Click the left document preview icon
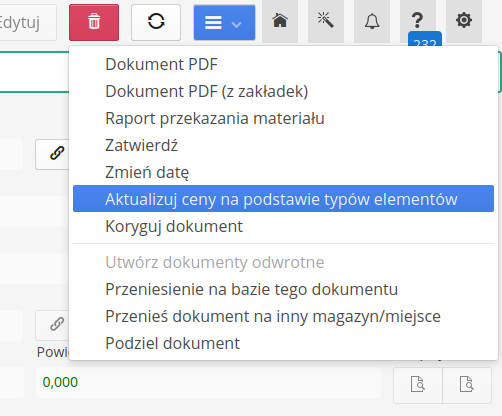Viewport: 502px width, 416px height. click(x=418, y=385)
